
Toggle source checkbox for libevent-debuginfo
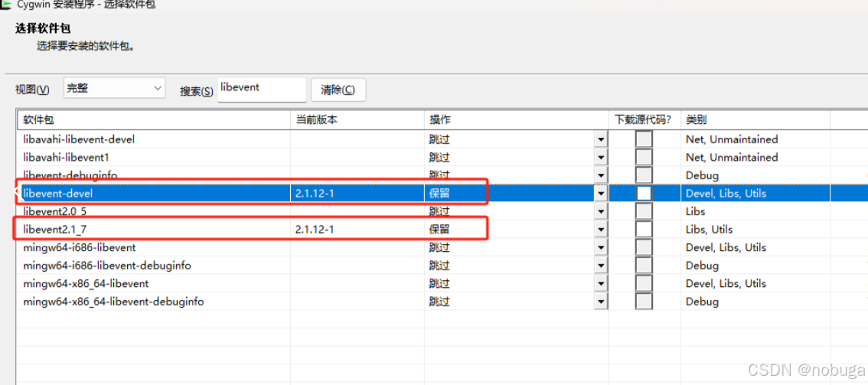pos(644,175)
